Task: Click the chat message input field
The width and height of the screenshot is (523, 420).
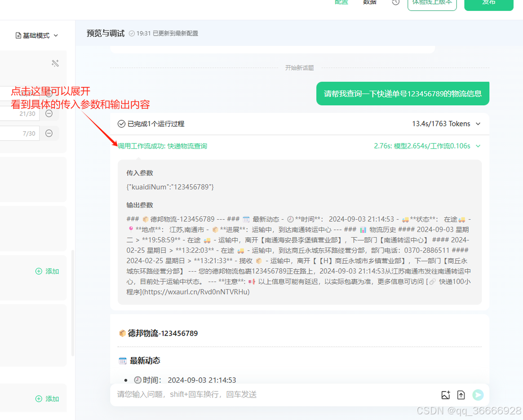Action: 275,395
